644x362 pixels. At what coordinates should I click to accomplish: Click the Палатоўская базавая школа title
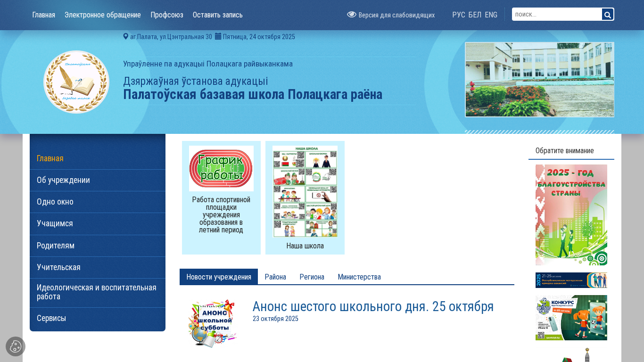pyautogui.click(x=253, y=94)
